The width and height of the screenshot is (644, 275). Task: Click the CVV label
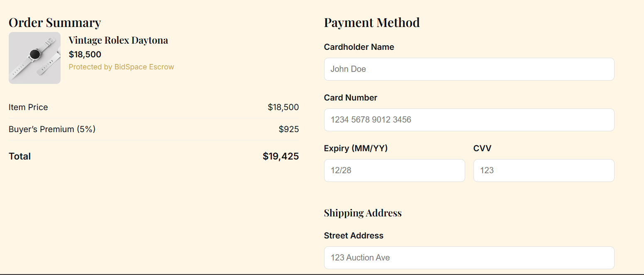pyautogui.click(x=482, y=148)
